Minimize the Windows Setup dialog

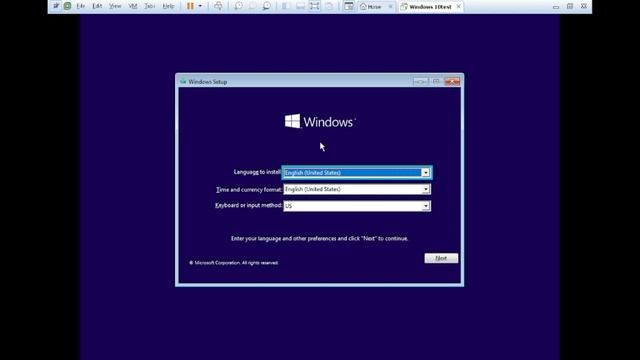point(420,82)
